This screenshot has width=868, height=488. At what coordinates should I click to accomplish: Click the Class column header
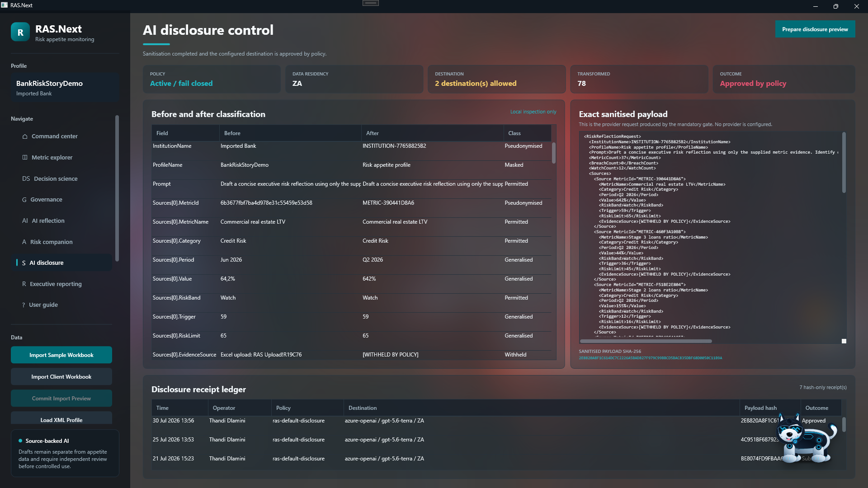pyautogui.click(x=514, y=133)
